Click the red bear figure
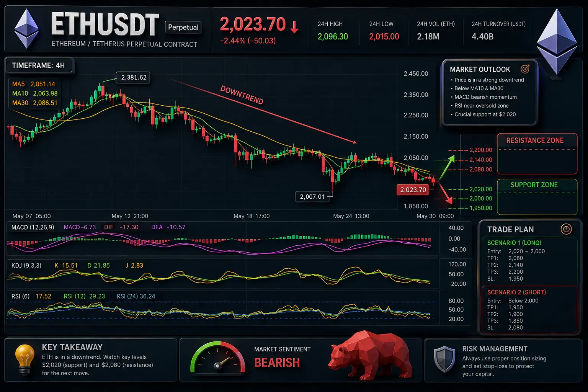 370,355
